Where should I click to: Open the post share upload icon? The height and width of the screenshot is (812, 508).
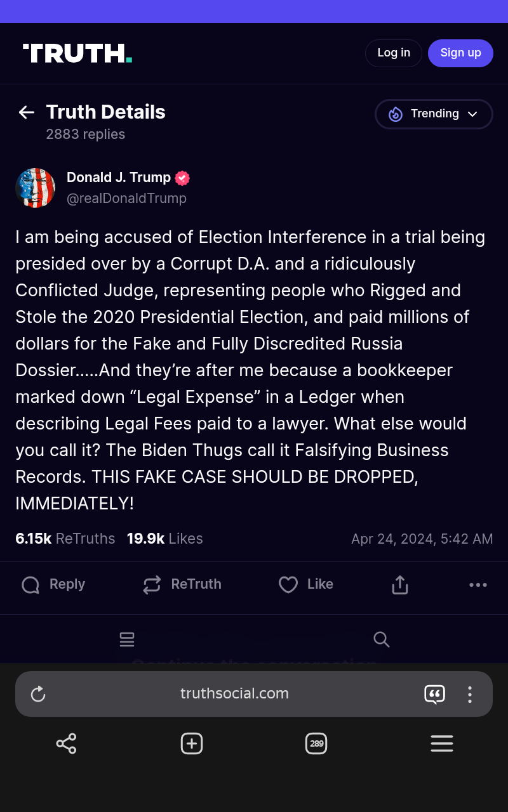coord(399,584)
